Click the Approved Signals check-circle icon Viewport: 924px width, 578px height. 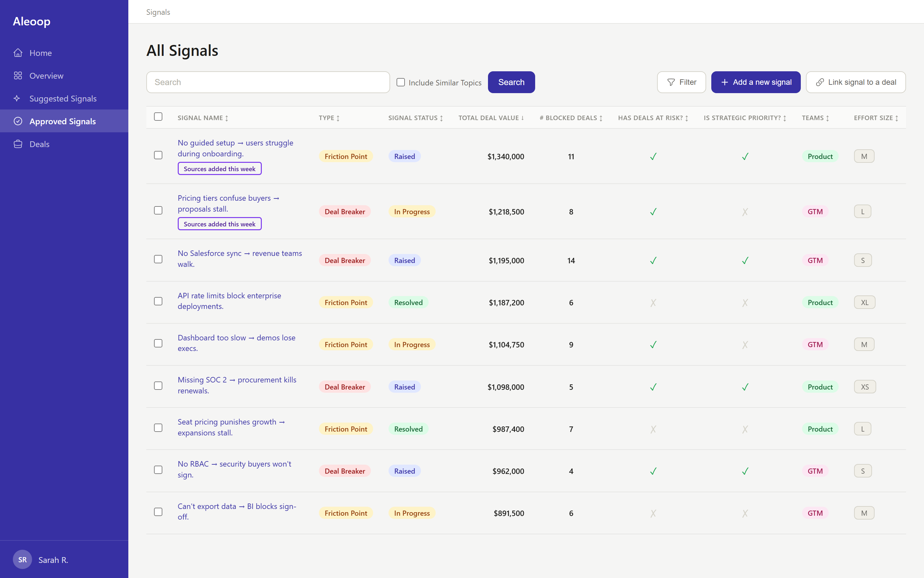tap(18, 121)
